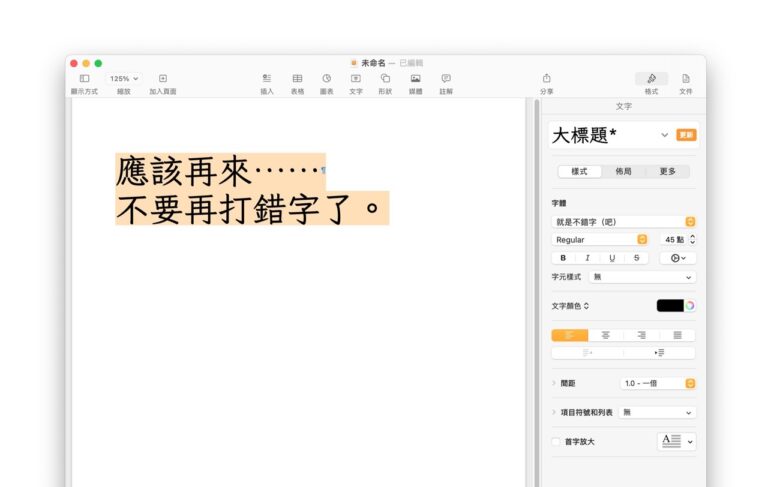Open the View (顯示方式) sidebar icon
Screen dimensions: 768x487
pyautogui.click(x=84, y=78)
